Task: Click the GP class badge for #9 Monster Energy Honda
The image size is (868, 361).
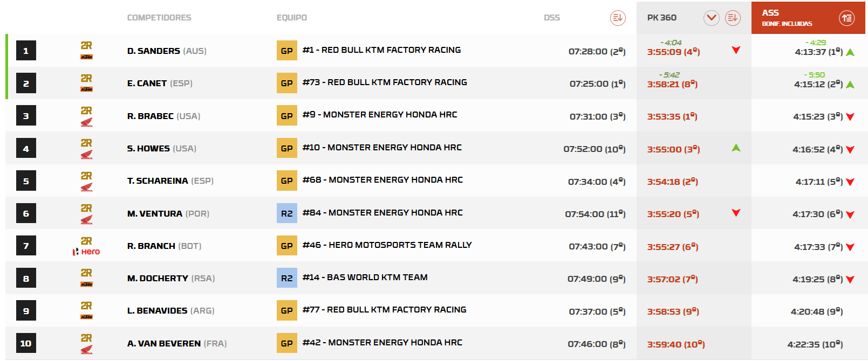Action: [287, 116]
